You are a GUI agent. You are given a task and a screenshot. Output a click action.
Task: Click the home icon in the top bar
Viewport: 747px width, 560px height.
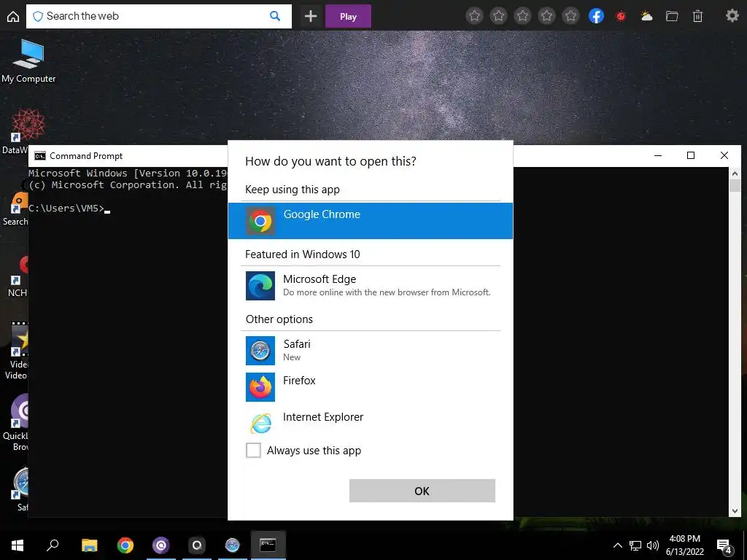click(13, 17)
